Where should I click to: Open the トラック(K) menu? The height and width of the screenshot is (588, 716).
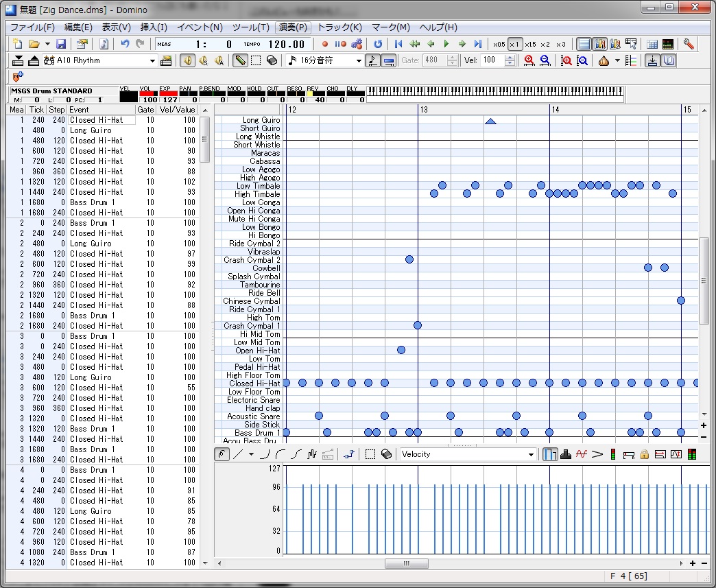click(x=339, y=27)
